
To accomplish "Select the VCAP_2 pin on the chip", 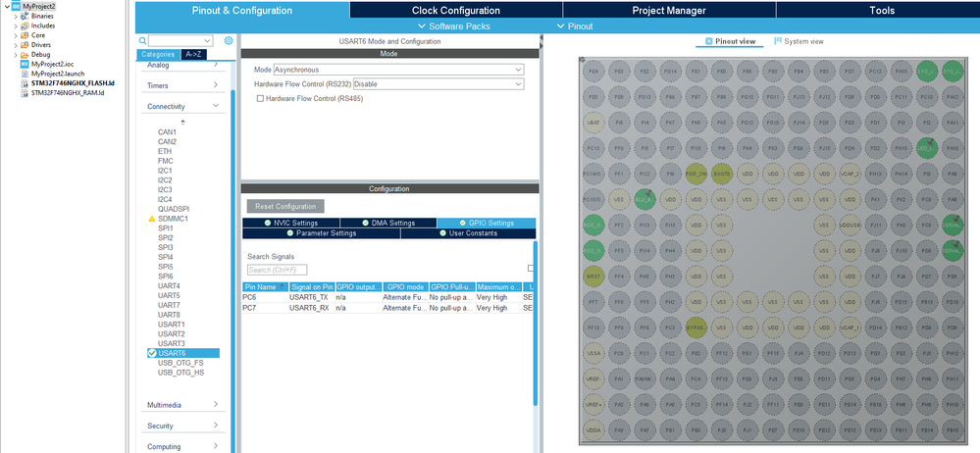I will pos(850,174).
